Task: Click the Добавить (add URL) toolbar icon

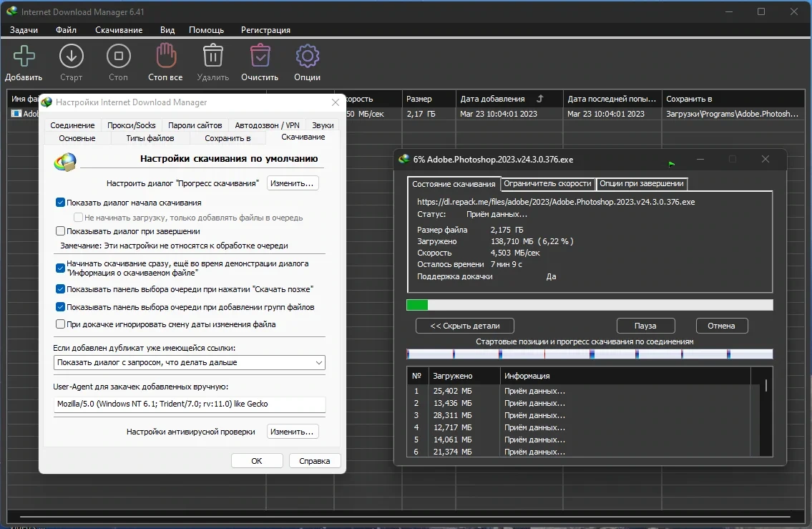Action: coord(24,57)
